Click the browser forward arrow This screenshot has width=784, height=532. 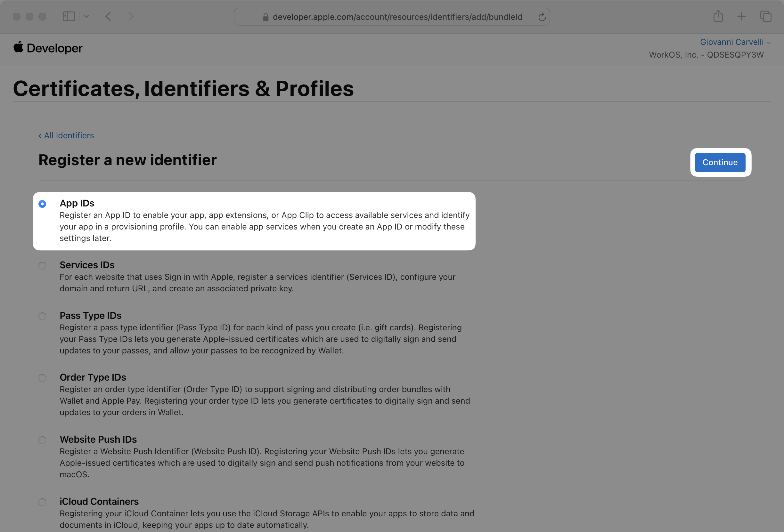(131, 16)
